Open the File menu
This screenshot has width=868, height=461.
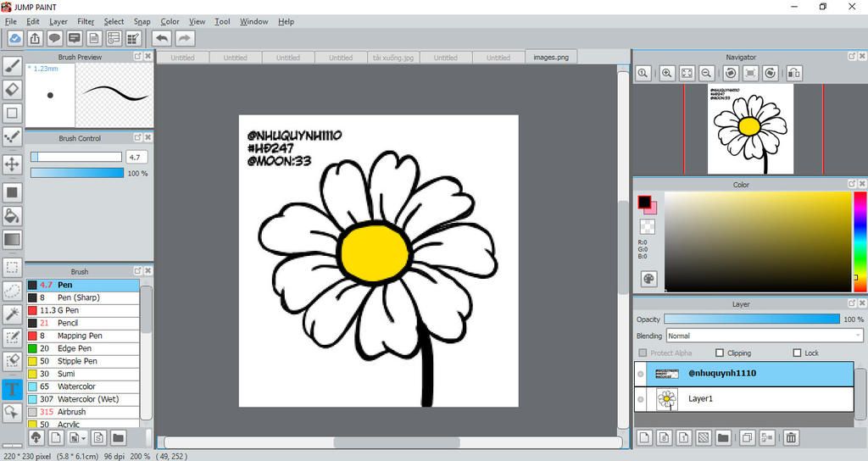pos(10,21)
